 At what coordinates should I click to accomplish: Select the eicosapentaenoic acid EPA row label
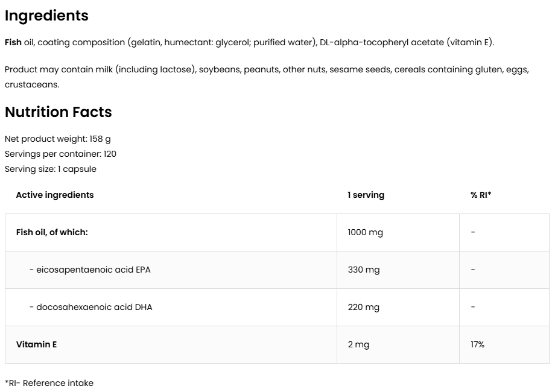coord(90,270)
